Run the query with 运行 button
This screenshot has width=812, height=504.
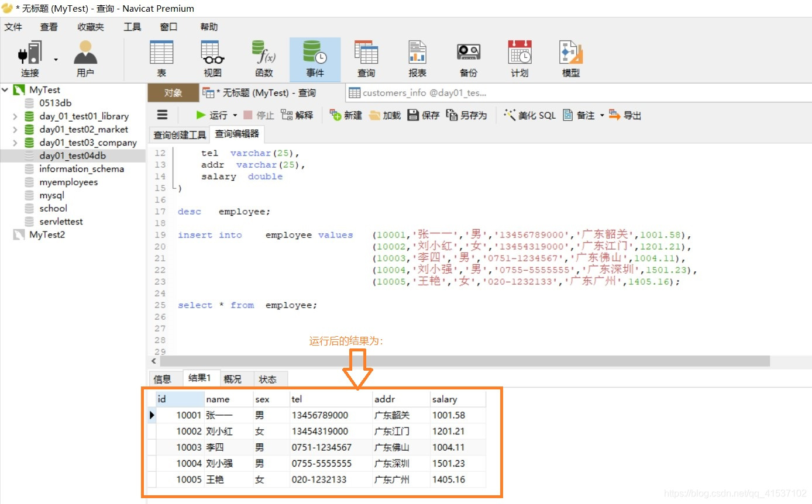[212, 115]
